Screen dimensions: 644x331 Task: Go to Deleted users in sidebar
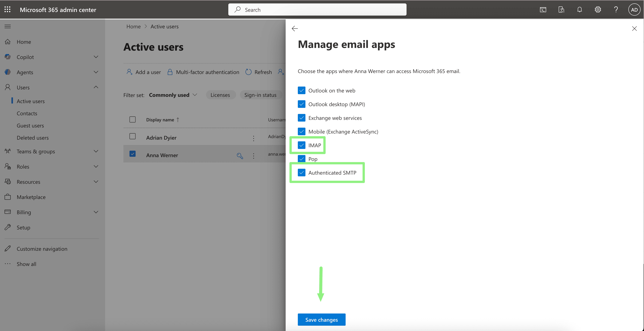click(x=33, y=138)
